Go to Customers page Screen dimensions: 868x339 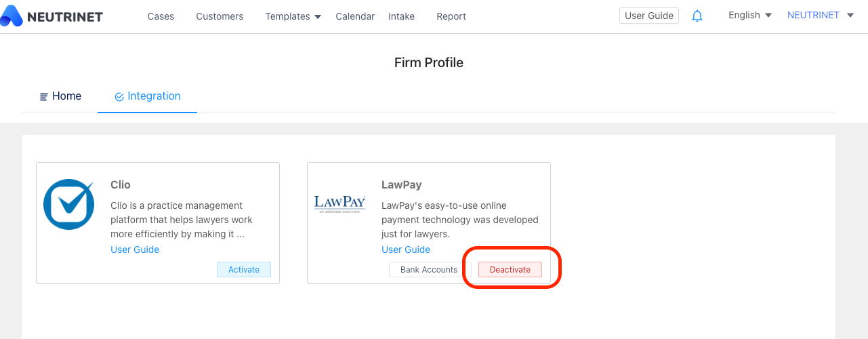[220, 16]
